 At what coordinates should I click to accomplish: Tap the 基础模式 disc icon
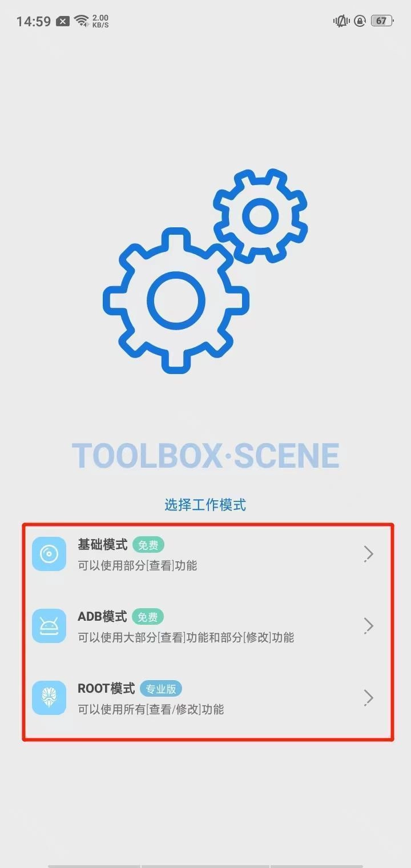coord(49,554)
